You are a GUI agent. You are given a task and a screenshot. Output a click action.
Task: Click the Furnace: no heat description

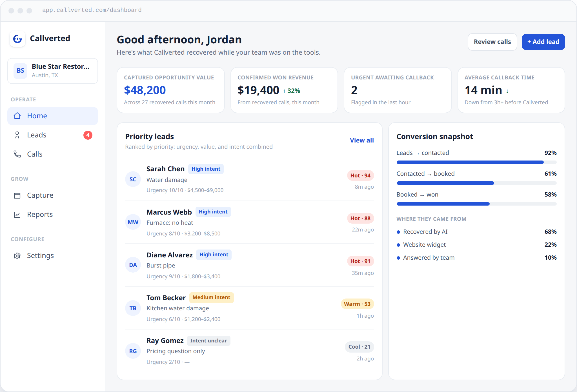coord(170,223)
